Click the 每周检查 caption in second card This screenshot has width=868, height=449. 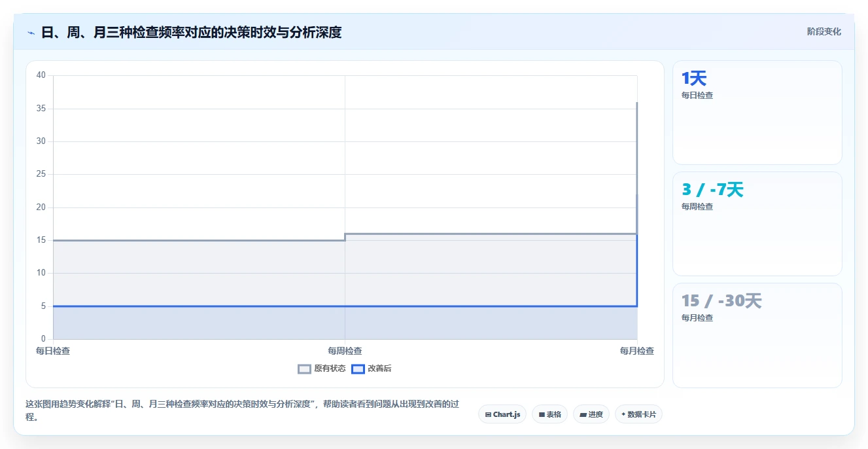click(697, 207)
